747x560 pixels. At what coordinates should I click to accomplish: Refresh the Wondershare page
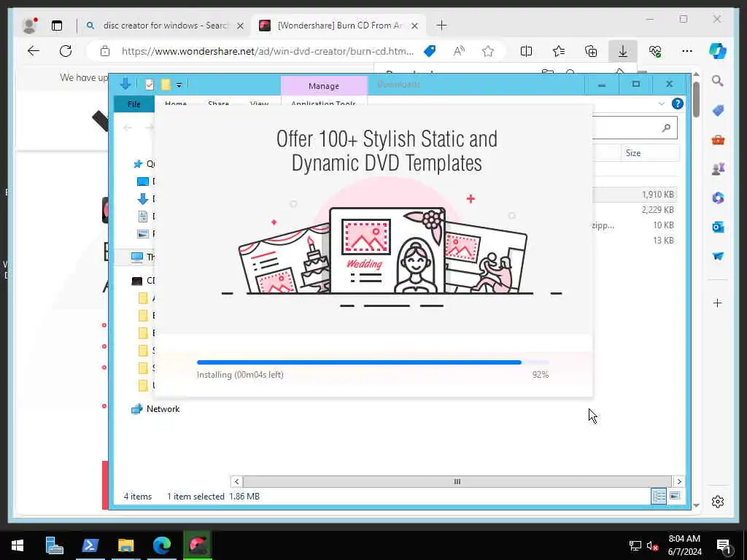pyautogui.click(x=66, y=51)
